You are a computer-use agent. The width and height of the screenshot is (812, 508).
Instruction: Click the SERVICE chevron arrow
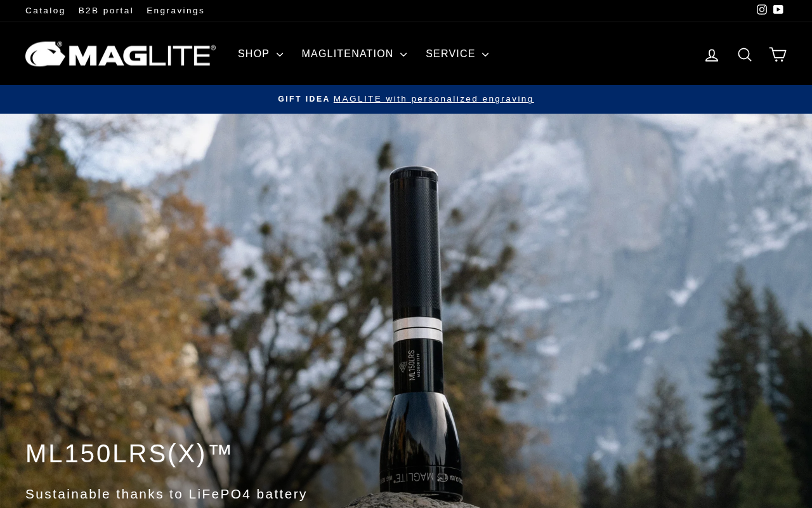pyautogui.click(x=485, y=55)
